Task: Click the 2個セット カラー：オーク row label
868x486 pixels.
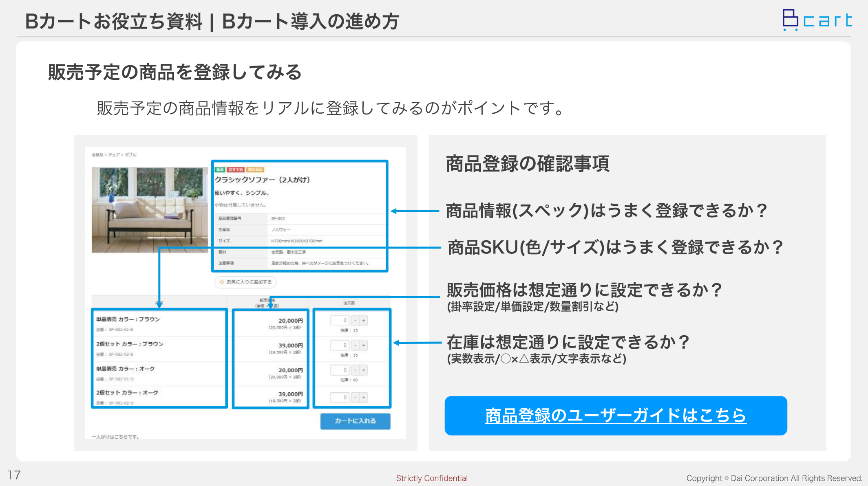Action: click(x=127, y=393)
